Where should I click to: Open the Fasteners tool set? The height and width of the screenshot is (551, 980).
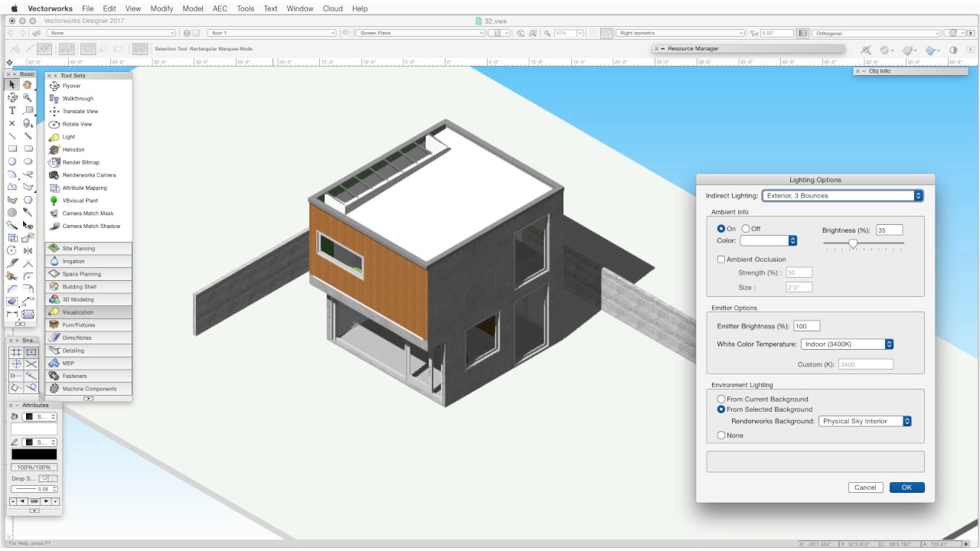(x=88, y=376)
